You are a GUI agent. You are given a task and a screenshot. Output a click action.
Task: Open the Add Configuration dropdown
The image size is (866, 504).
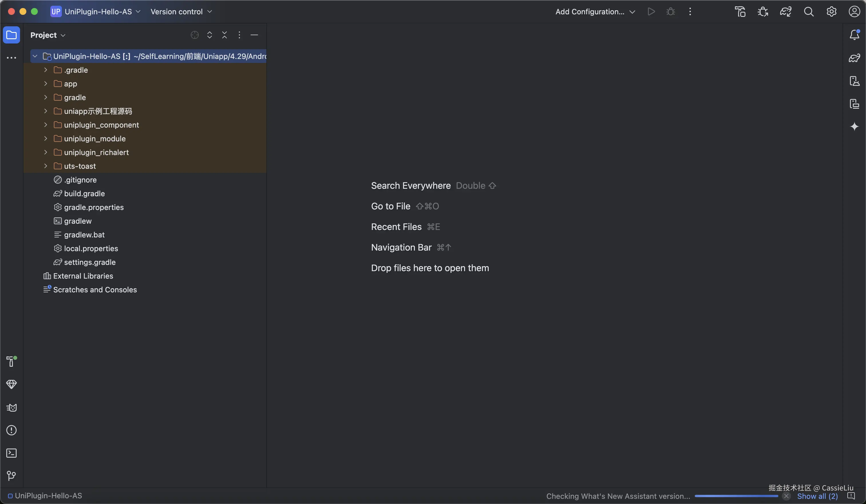click(595, 12)
